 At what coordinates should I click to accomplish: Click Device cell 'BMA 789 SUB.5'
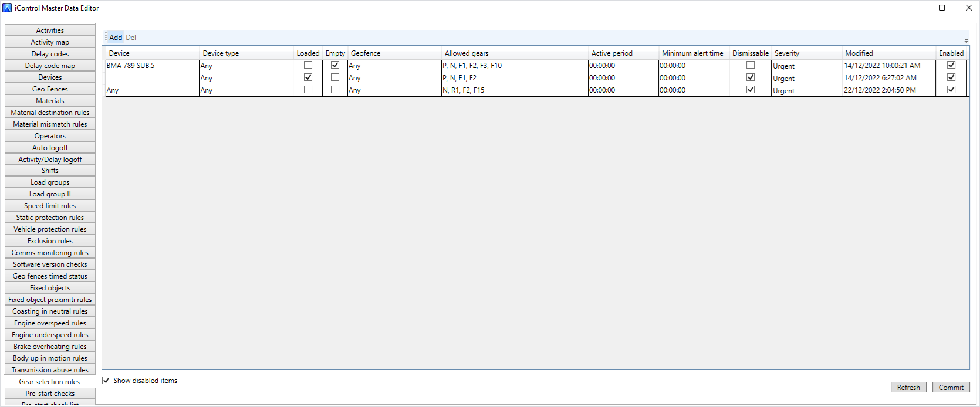pyautogui.click(x=152, y=65)
